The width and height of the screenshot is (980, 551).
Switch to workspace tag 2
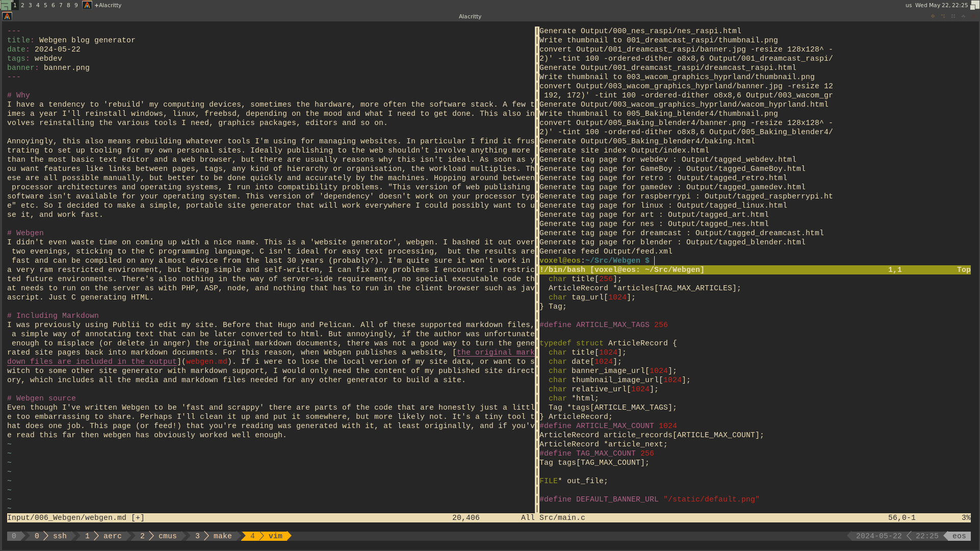22,5
